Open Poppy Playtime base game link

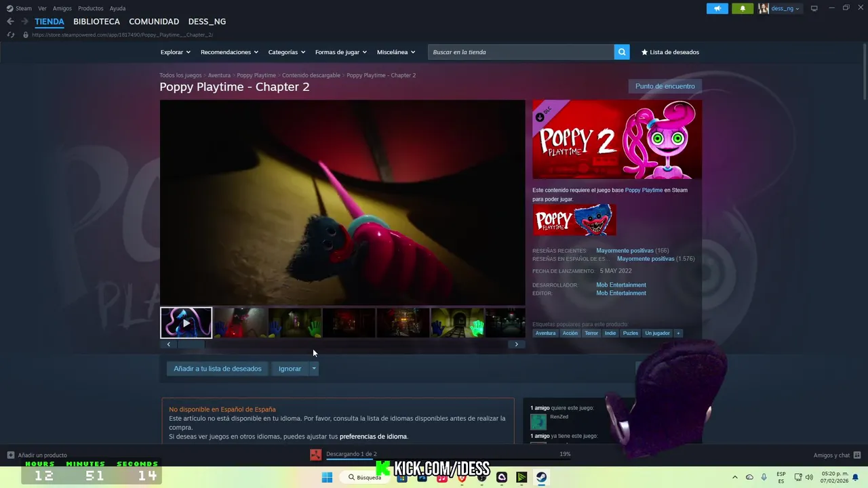[644, 190]
